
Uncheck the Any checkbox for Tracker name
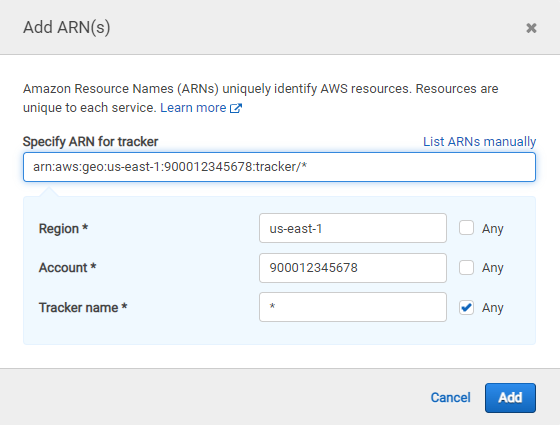[x=466, y=308]
